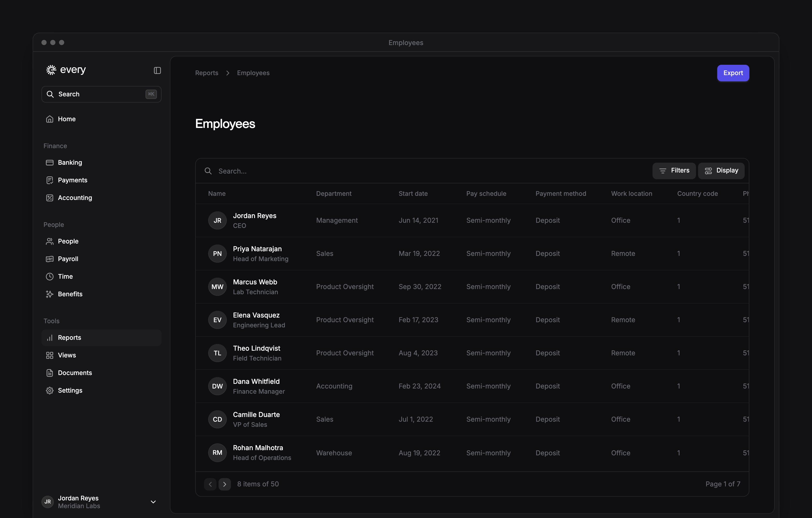Click the Employees breadcrumb
This screenshot has height=518, width=812.
[253, 73]
